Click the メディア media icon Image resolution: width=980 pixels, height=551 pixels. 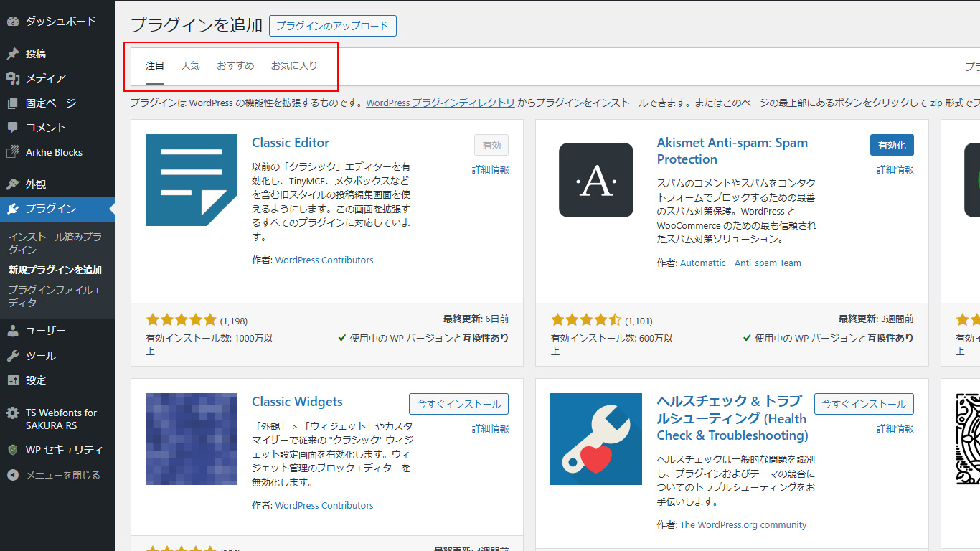(13, 78)
